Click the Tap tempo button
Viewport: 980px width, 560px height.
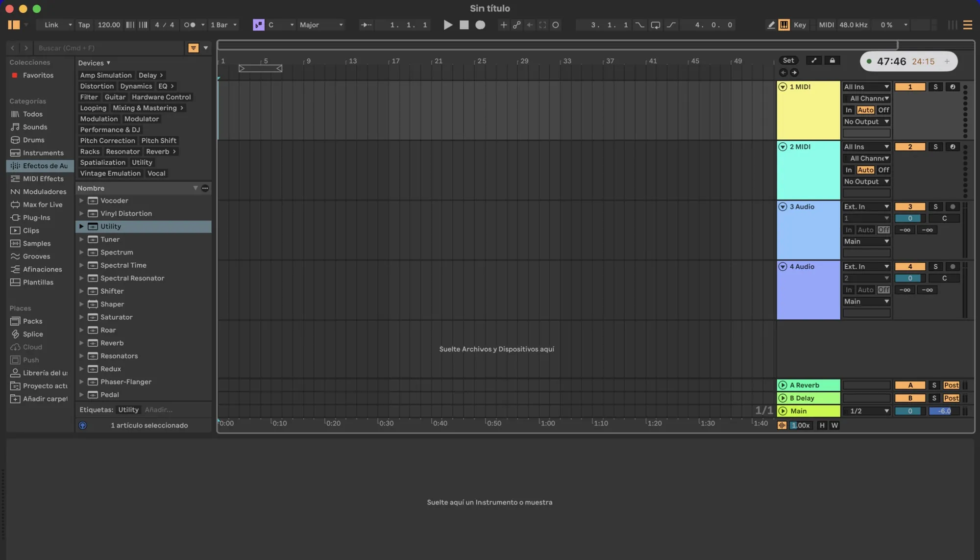click(x=84, y=25)
